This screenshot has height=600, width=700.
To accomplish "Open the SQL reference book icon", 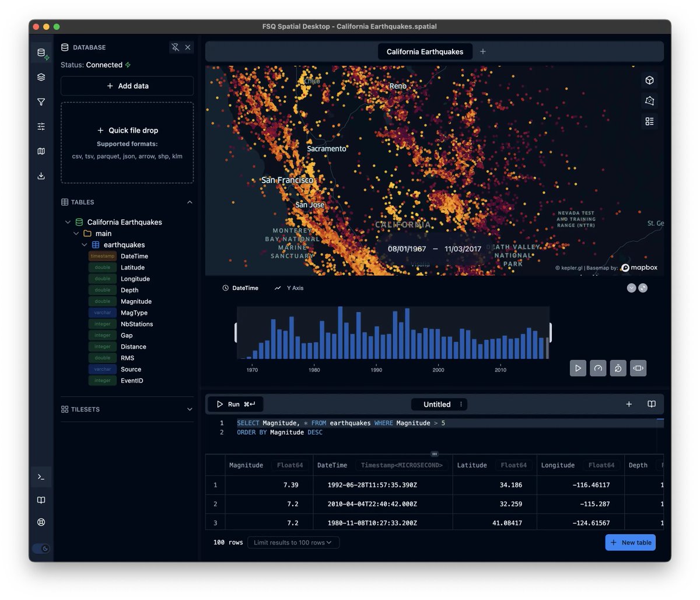I will point(652,404).
